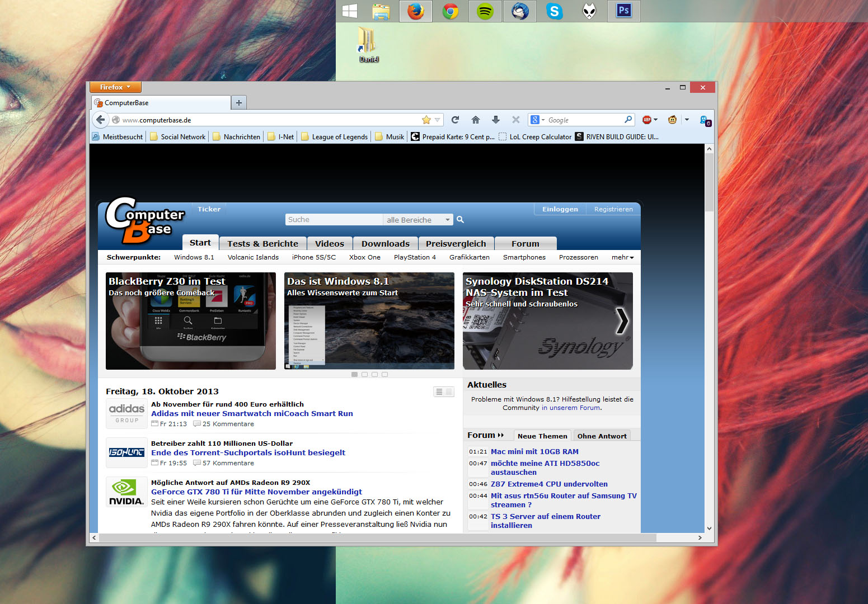Select the 'Neue Themen' forum tab
Viewport: 868px width, 604px height.
tap(542, 436)
